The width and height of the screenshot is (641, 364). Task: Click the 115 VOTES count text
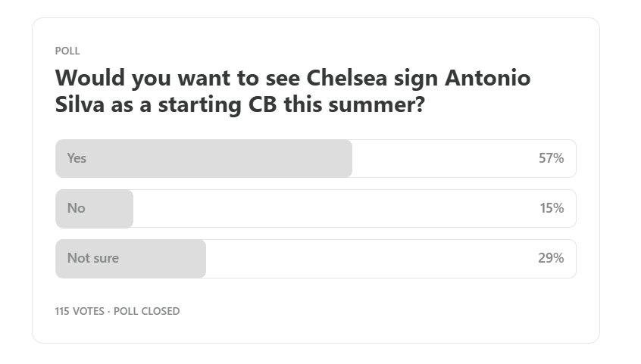click(x=80, y=311)
